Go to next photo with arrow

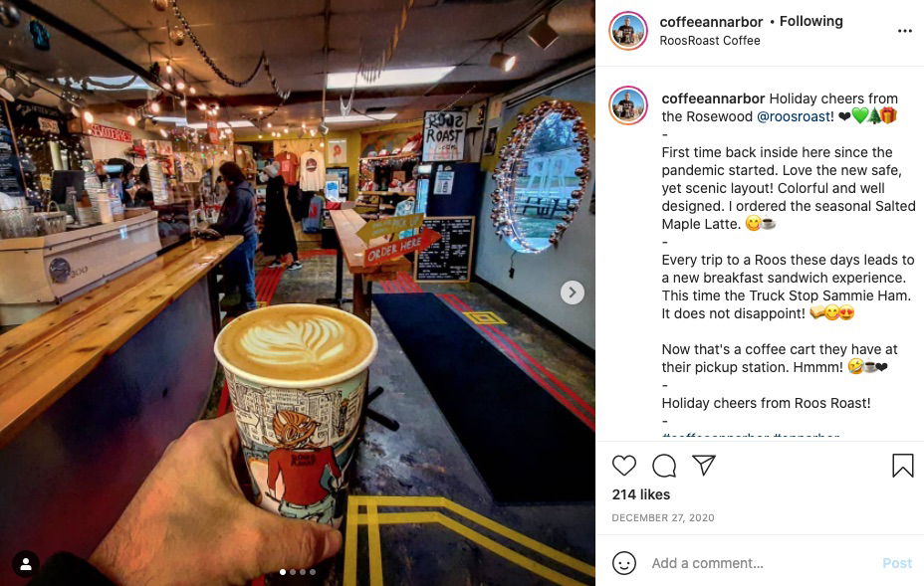[x=572, y=293]
